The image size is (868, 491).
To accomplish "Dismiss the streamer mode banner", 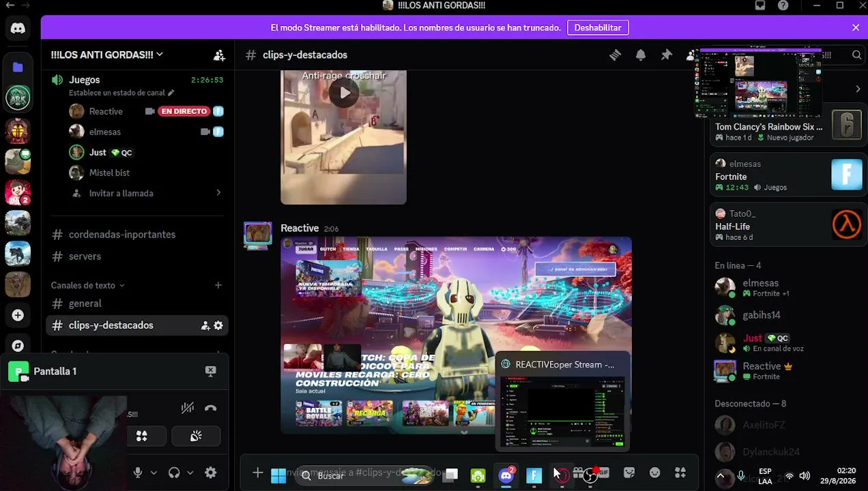I will [x=856, y=28].
